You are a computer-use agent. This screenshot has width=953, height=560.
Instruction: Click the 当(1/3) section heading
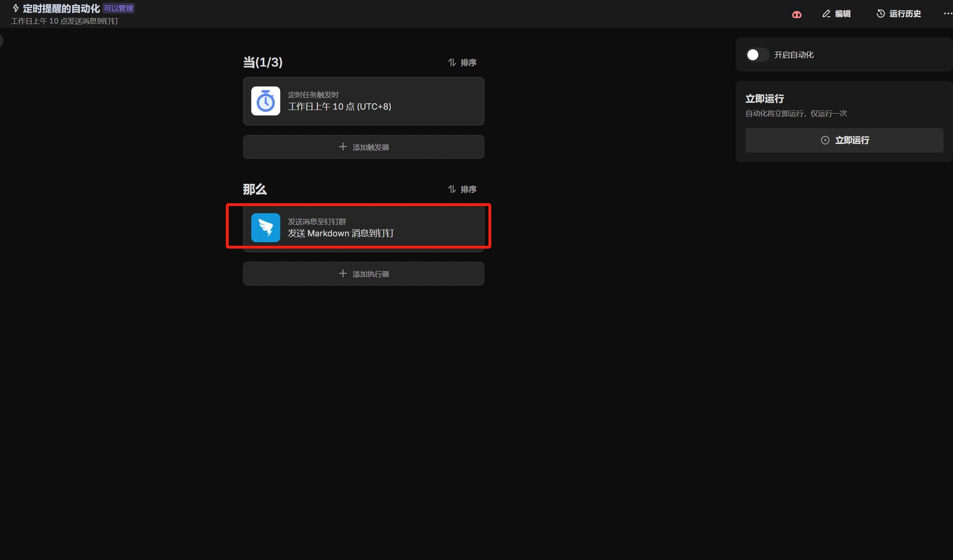(x=263, y=62)
